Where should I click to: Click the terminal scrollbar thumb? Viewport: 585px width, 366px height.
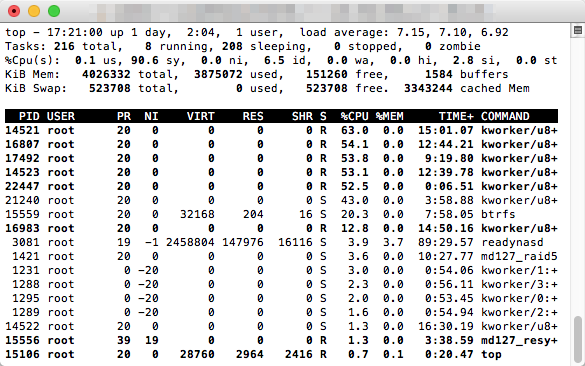coord(578,340)
